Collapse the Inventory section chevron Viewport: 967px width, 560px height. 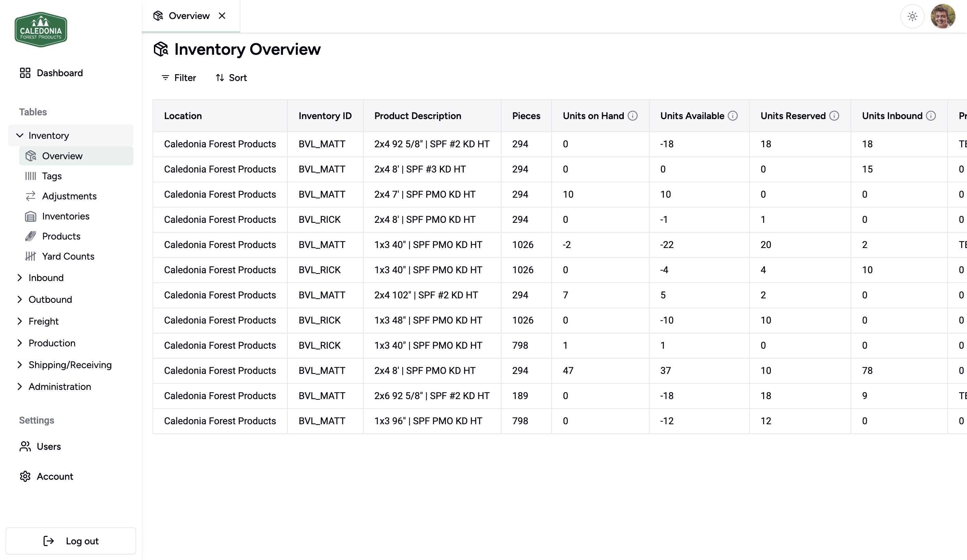pyautogui.click(x=19, y=135)
